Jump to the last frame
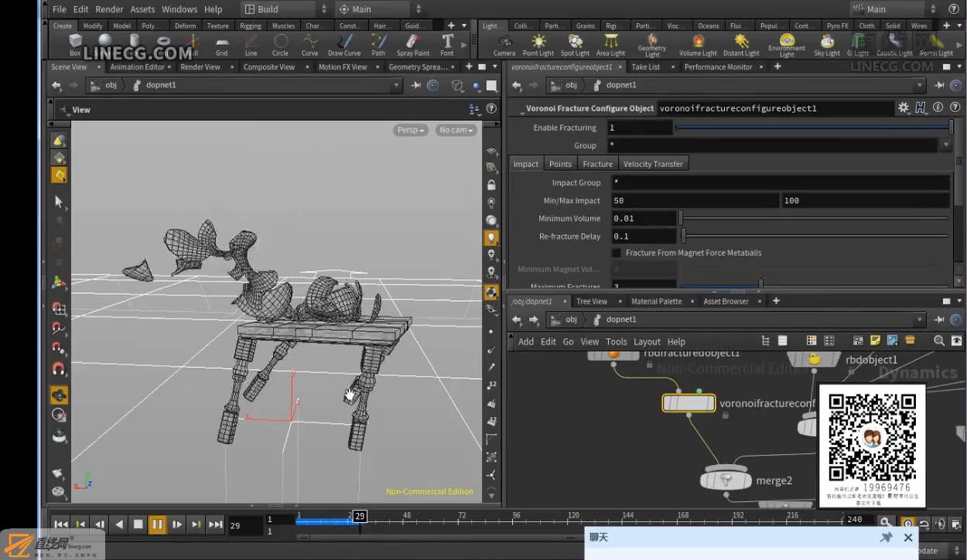This screenshot has width=967, height=560. [215, 524]
